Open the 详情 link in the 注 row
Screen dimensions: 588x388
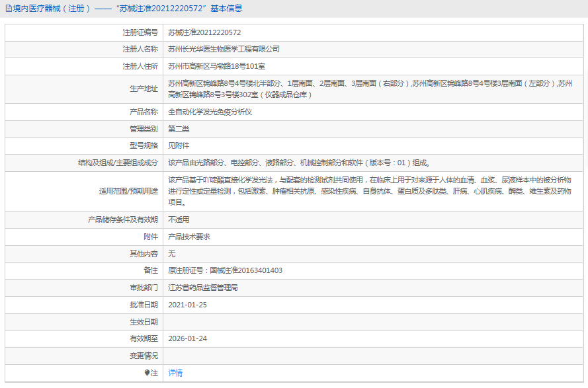point(175,373)
